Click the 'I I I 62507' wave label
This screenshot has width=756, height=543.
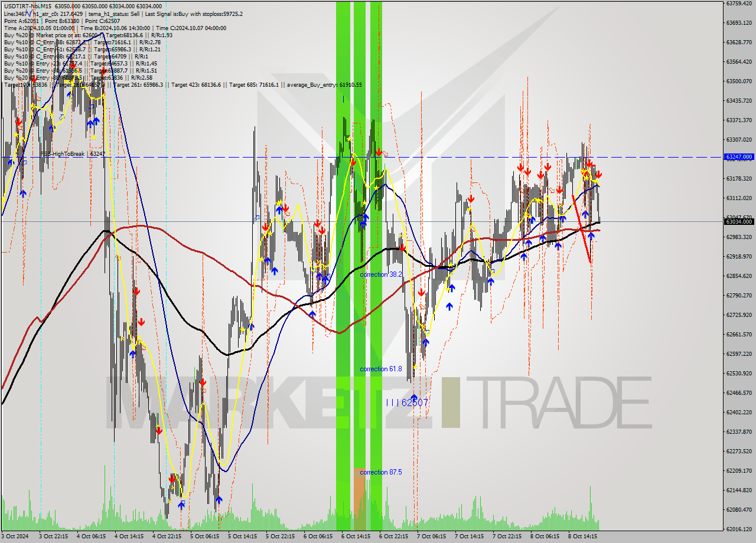click(407, 403)
